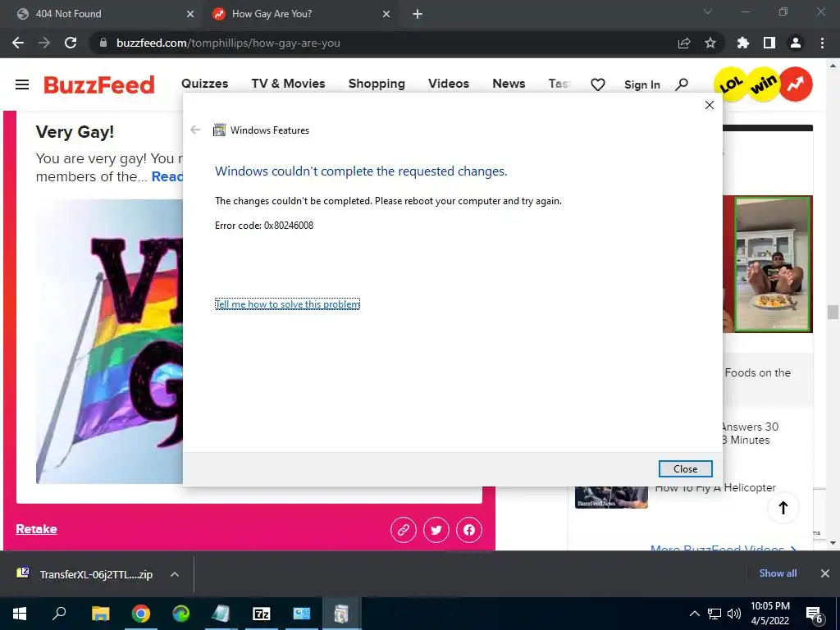
Task: Expand the TransferXL zip download options chevron
Action: pyautogui.click(x=174, y=574)
